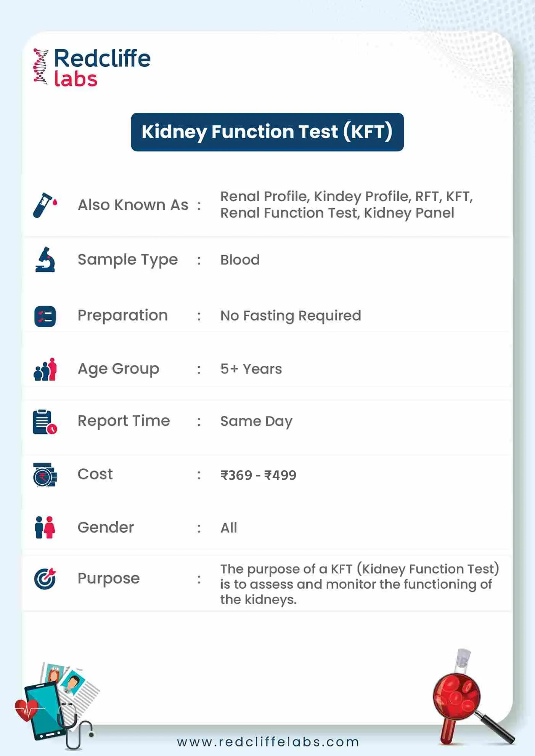Image resolution: width=535 pixels, height=756 pixels.
Task: Click the Renal Profile alternate names text
Action: pyautogui.click(x=346, y=205)
